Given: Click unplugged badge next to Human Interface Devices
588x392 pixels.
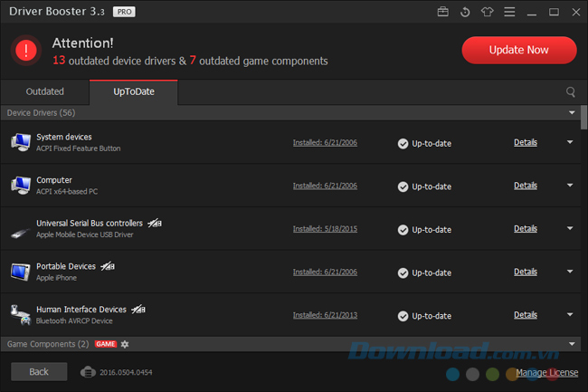Looking at the screenshot, I should (138, 310).
